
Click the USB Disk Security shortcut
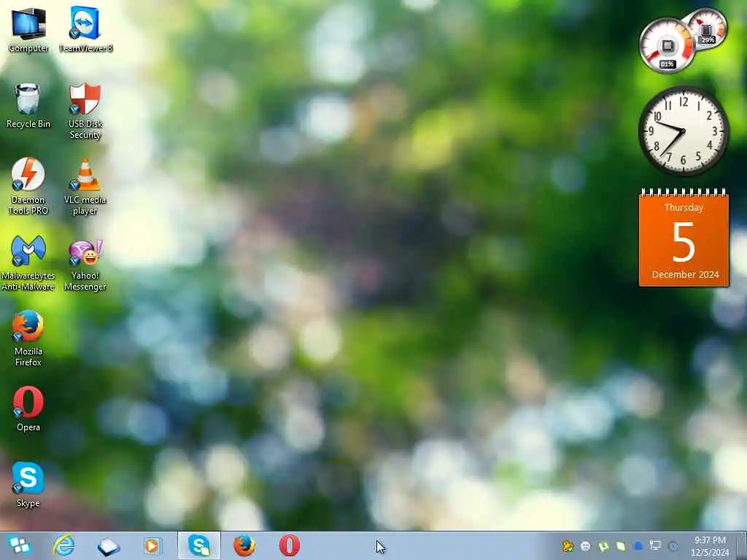click(85, 111)
